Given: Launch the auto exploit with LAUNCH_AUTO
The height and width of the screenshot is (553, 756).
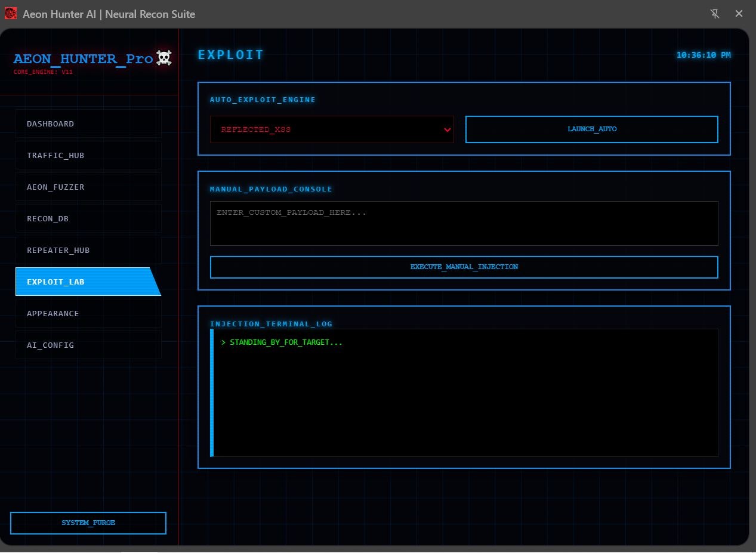Looking at the screenshot, I should [591, 129].
